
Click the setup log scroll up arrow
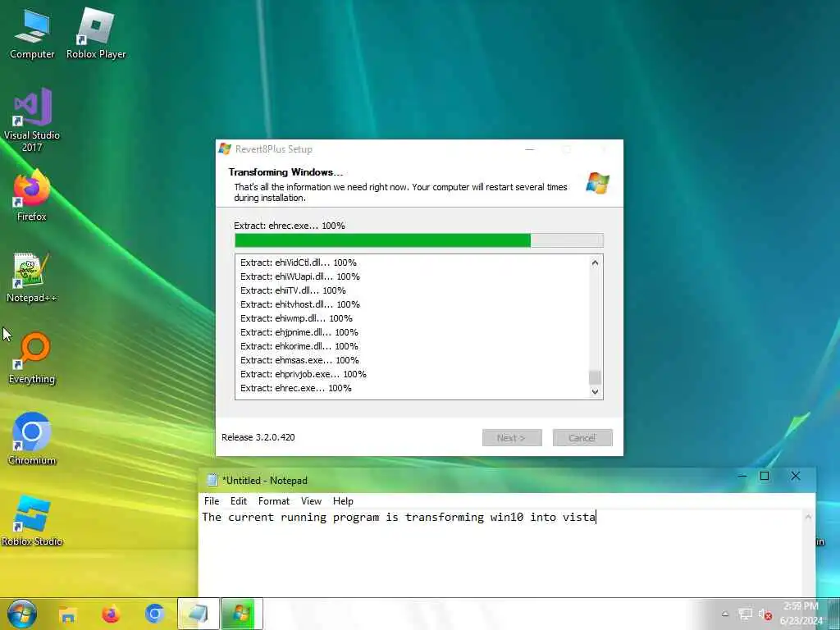[595, 263]
